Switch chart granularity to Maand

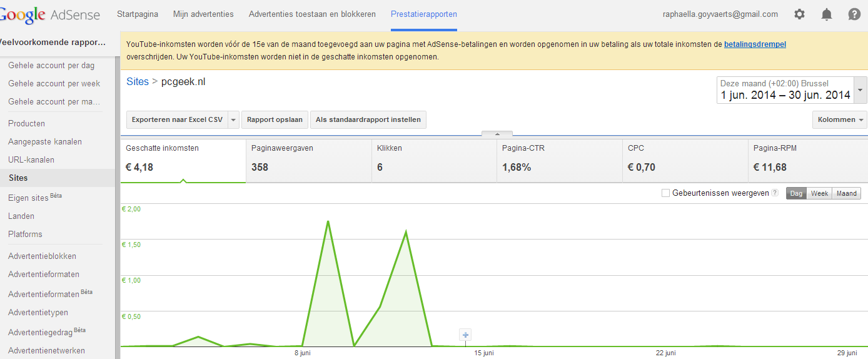(x=846, y=193)
